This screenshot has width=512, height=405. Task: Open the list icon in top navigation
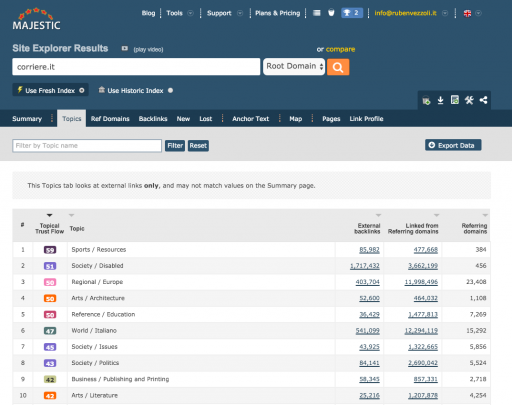coord(317,13)
